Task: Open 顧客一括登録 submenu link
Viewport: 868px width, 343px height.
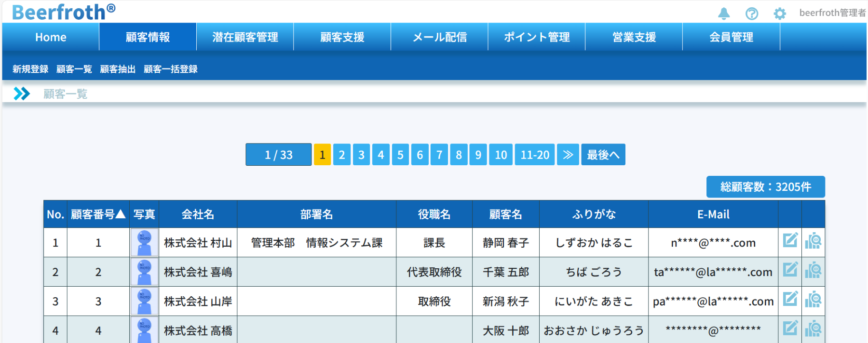Action: [171, 69]
